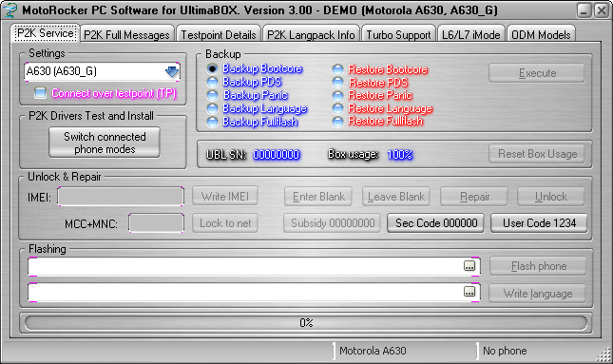
Task: Click User Code 1234 button
Action: pos(539,222)
